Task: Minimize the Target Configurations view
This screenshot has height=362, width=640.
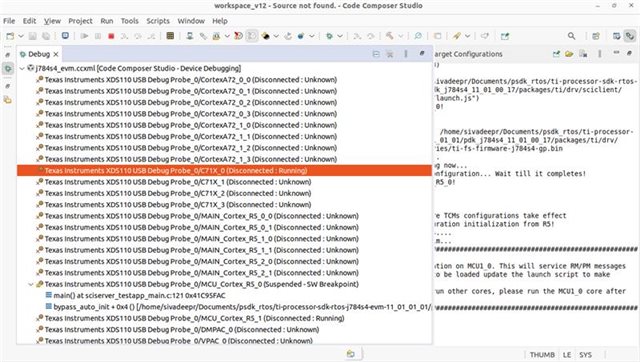Action: pos(616,53)
